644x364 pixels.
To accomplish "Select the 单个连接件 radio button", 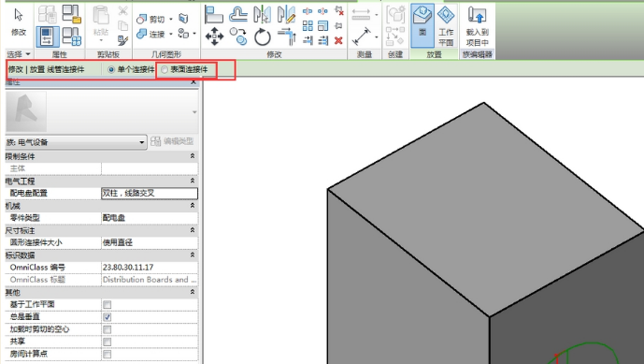I will click(x=111, y=69).
